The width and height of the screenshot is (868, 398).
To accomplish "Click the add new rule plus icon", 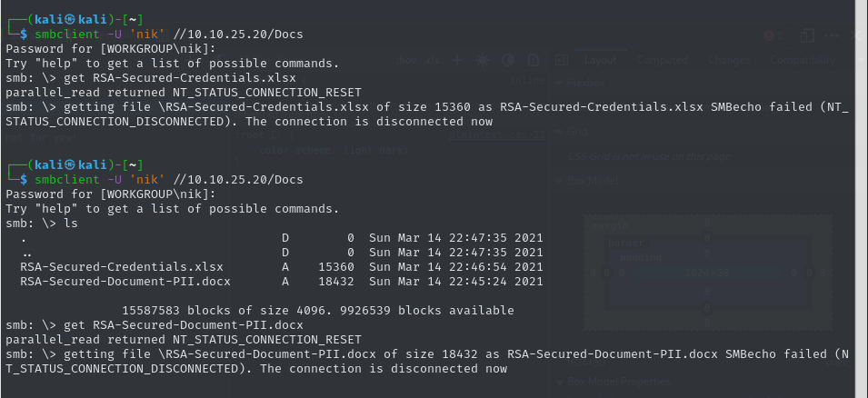I will 457,60.
